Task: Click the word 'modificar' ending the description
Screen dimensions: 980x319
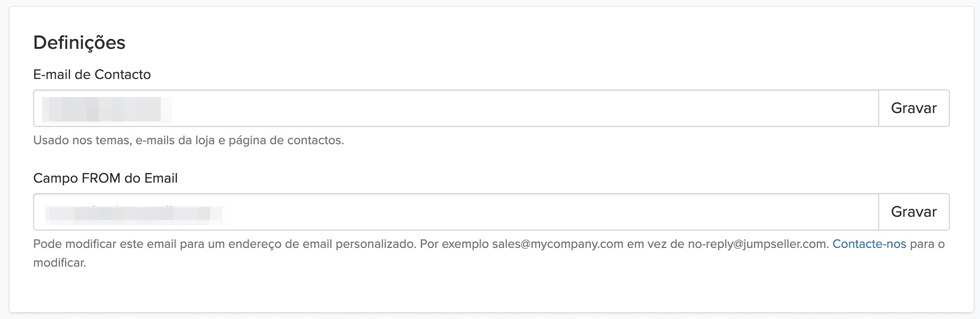Action: (x=59, y=263)
